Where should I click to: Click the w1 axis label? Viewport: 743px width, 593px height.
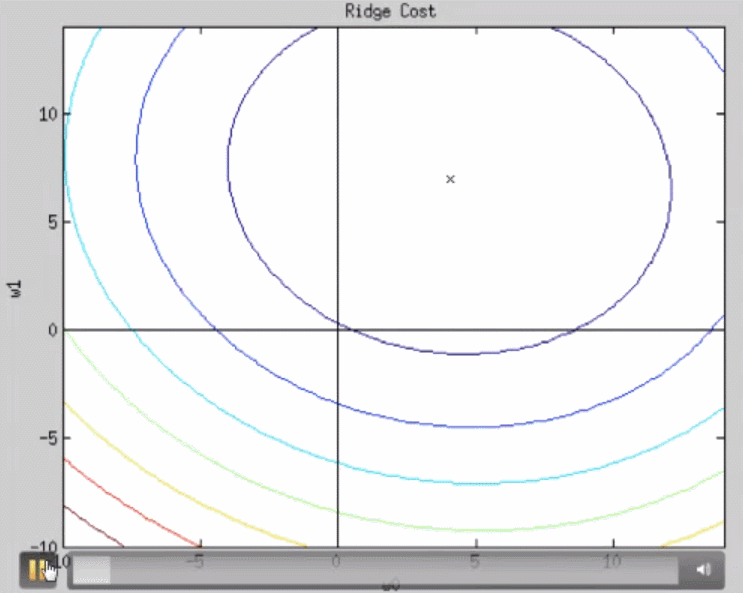point(16,289)
